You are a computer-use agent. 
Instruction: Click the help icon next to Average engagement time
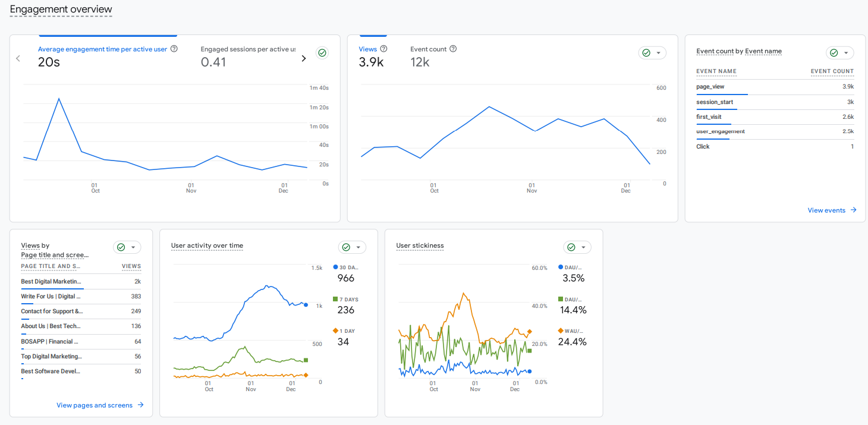(x=174, y=49)
